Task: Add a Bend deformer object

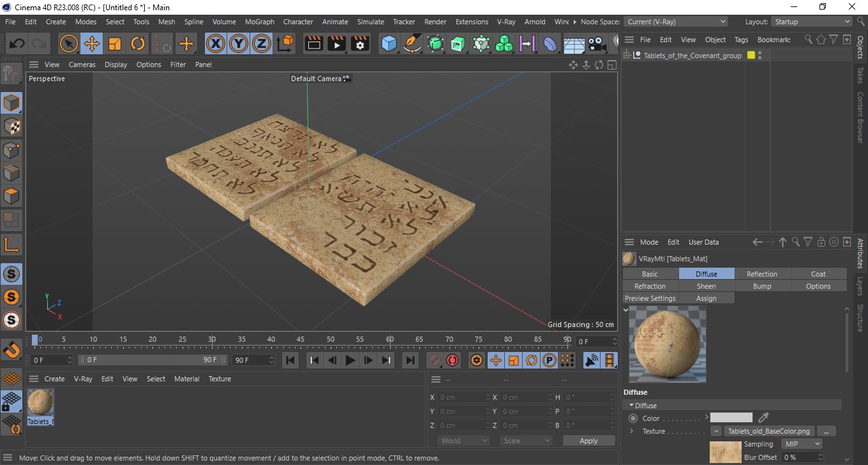Action: click(550, 44)
